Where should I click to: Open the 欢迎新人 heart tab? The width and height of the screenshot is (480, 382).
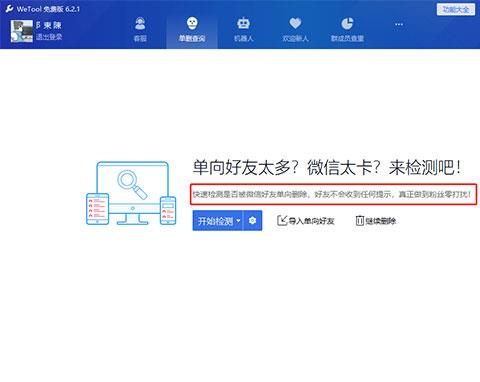pos(295,30)
